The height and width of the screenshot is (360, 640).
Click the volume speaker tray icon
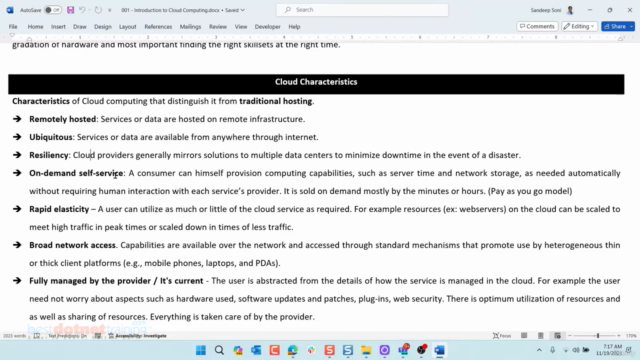(576, 350)
